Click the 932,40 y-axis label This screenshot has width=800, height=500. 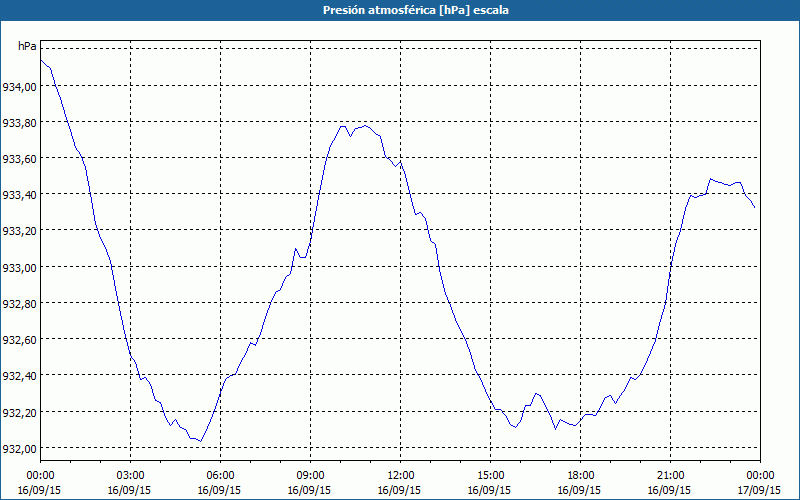20,377
